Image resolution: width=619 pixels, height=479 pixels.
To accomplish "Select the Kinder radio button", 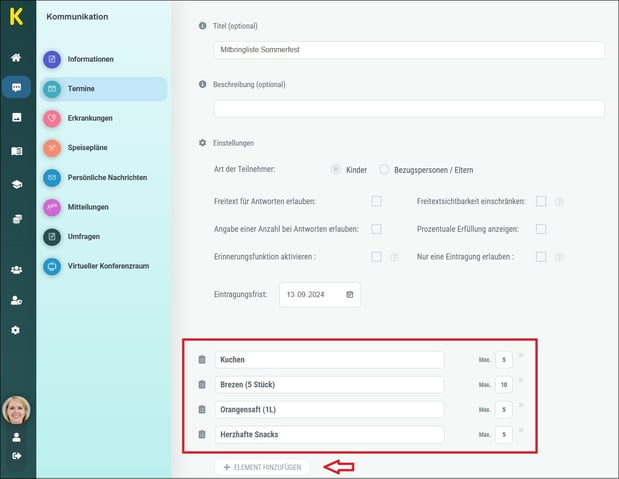I will (335, 169).
